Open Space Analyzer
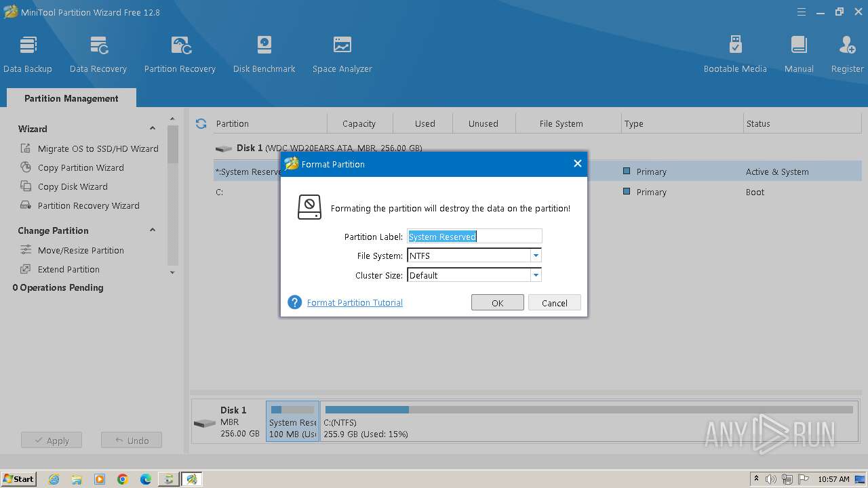Viewport: 868px width, 488px height. [x=342, y=54]
